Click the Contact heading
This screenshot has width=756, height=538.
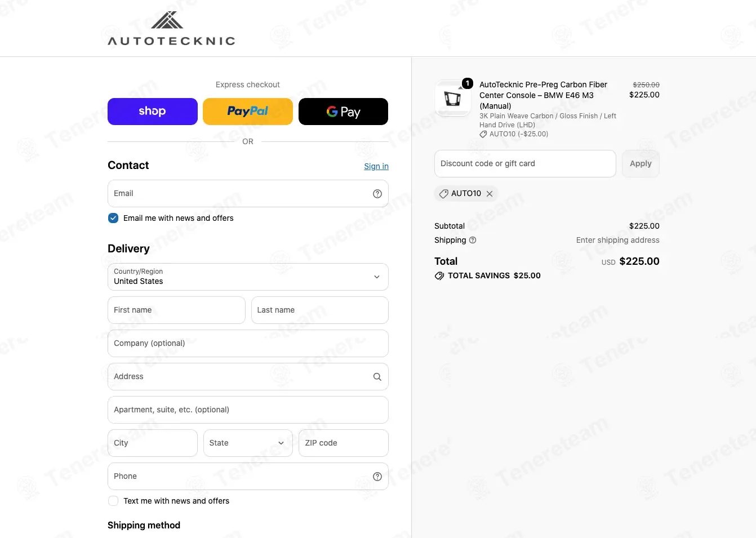pyautogui.click(x=128, y=165)
